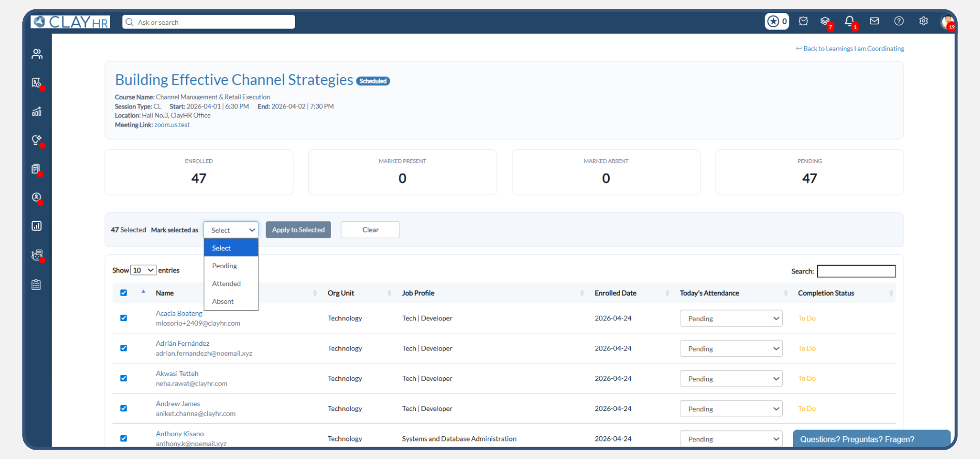This screenshot has width=980, height=459.
Task: Open Andrew James's attendance dropdown
Action: [x=731, y=409]
